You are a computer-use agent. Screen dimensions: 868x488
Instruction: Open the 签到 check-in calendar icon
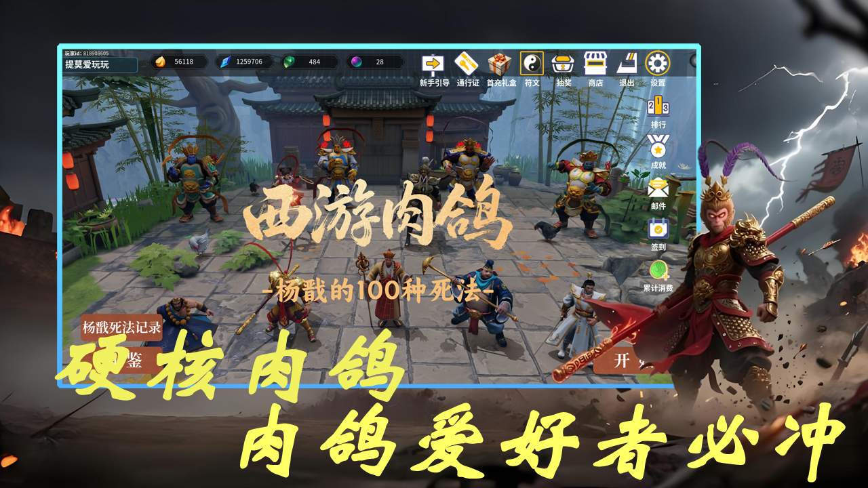point(658,228)
